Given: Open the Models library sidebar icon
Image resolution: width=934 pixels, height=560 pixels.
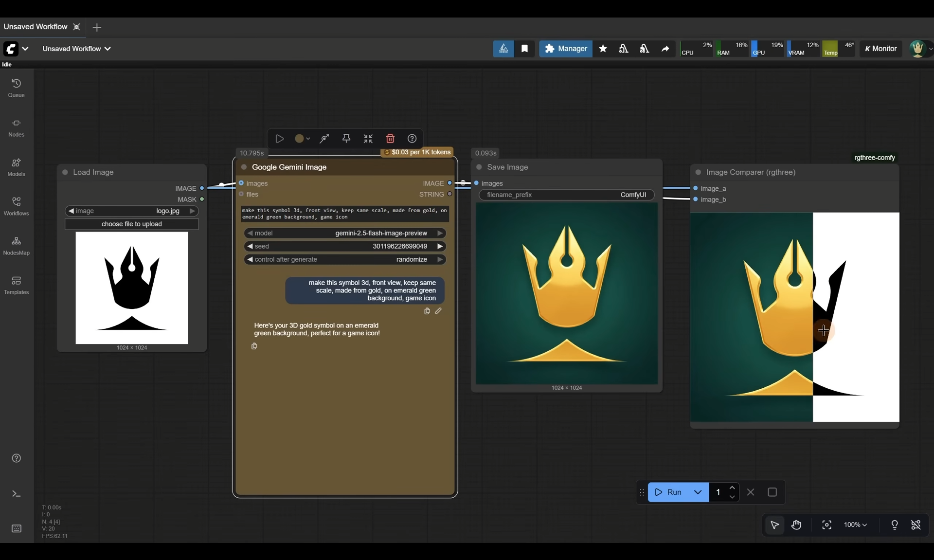Looking at the screenshot, I should point(16,167).
